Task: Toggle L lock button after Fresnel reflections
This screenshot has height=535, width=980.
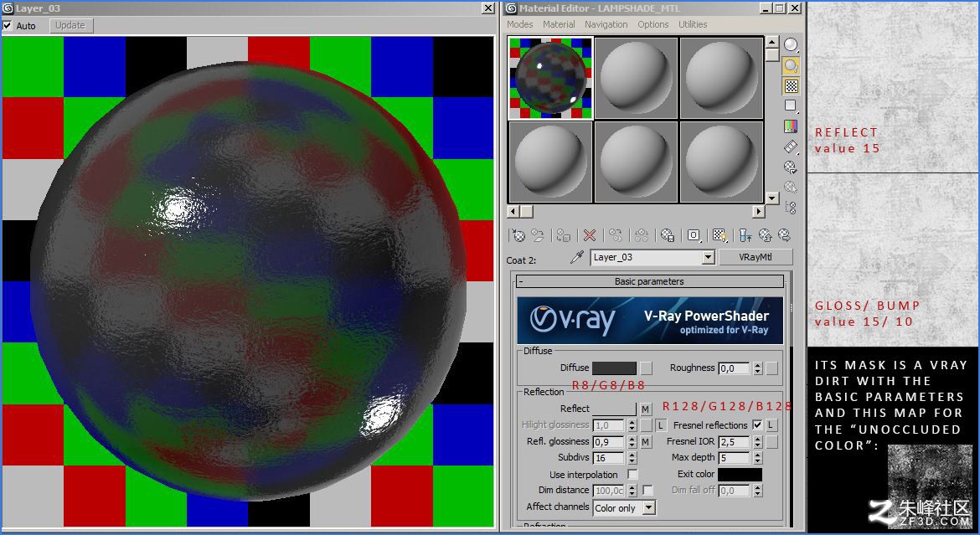Action: [x=771, y=425]
